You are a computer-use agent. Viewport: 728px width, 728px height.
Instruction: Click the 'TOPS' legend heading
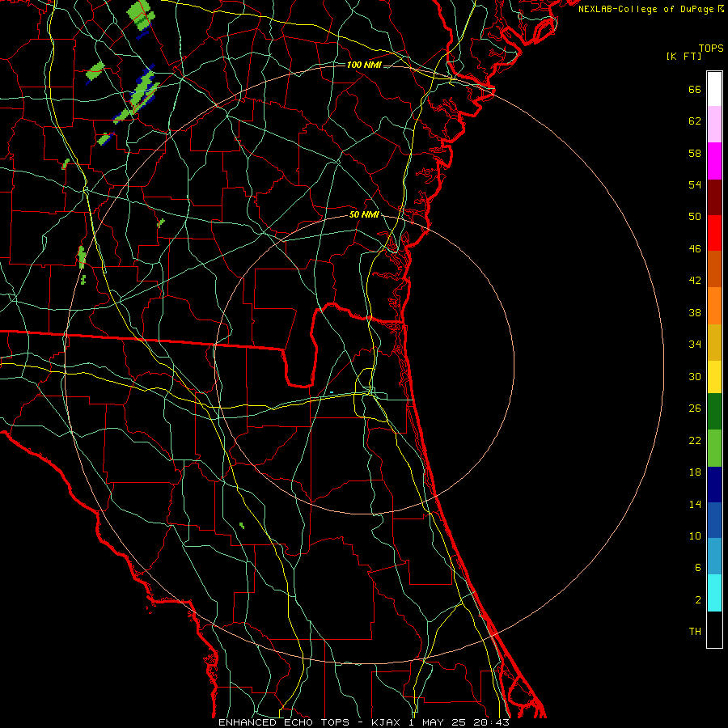click(711, 49)
